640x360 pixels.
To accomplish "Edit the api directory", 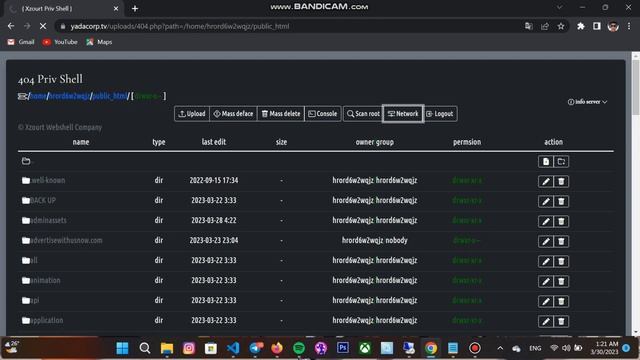I will pyautogui.click(x=546, y=302).
